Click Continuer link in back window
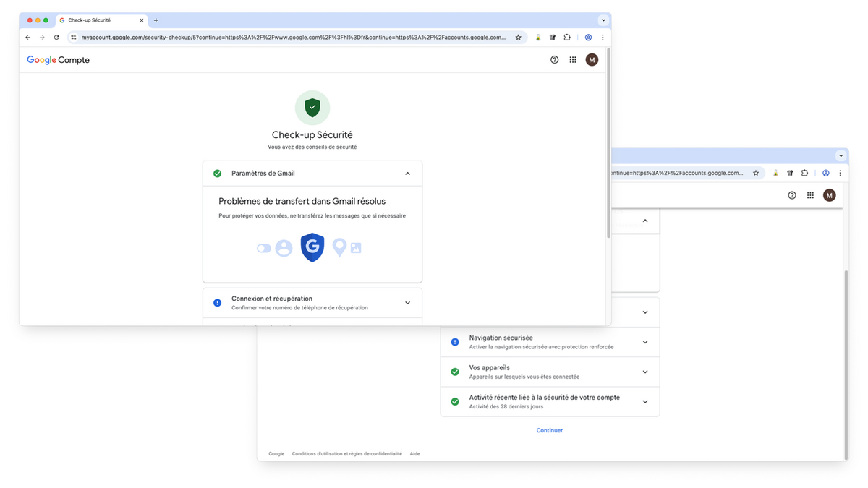Screen dimensions: 868x488 (550, 430)
